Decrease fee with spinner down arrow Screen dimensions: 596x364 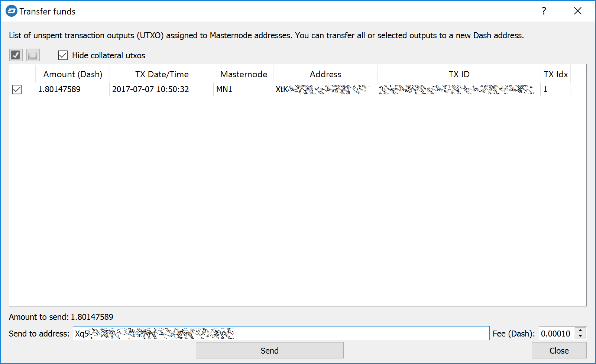point(580,336)
